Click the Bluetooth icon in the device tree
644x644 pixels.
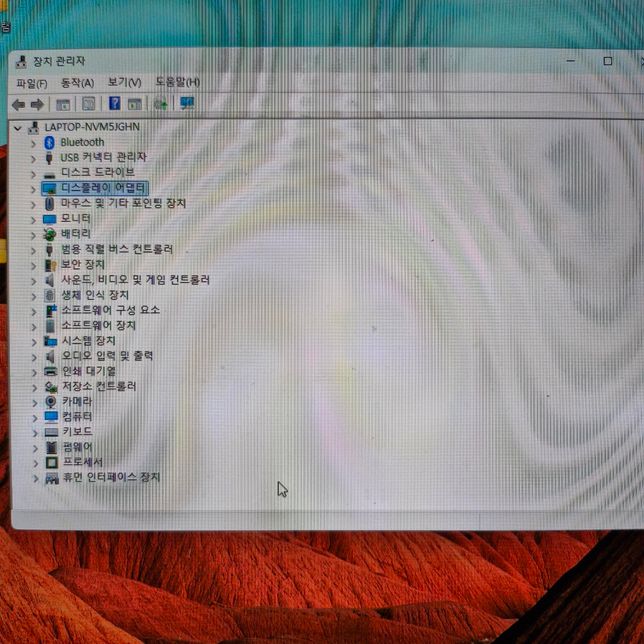tap(50, 142)
